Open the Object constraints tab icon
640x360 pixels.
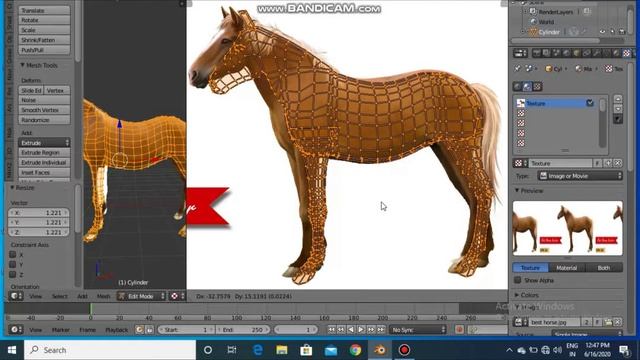coord(586,53)
